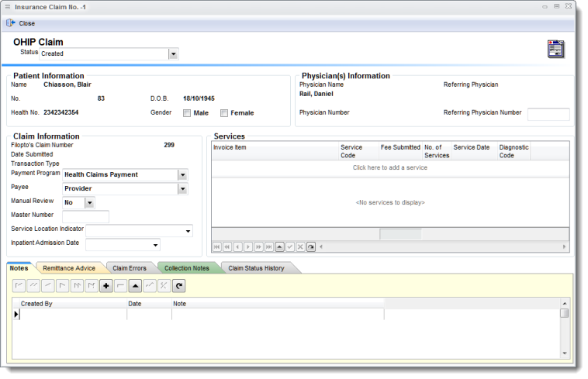The height and width of the screenshot is (379, 588).
Task: Click the services navigator edit up-arrow button
Action: pos(279,246)
